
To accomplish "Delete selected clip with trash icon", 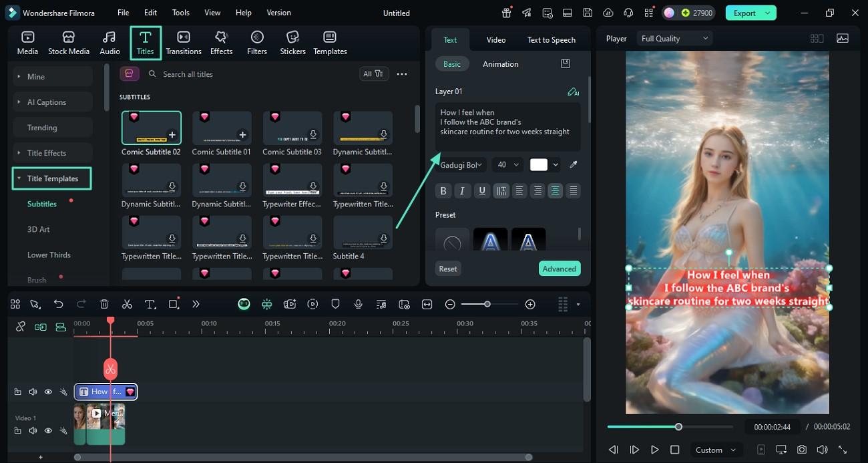I will click(x=104, y=304).
